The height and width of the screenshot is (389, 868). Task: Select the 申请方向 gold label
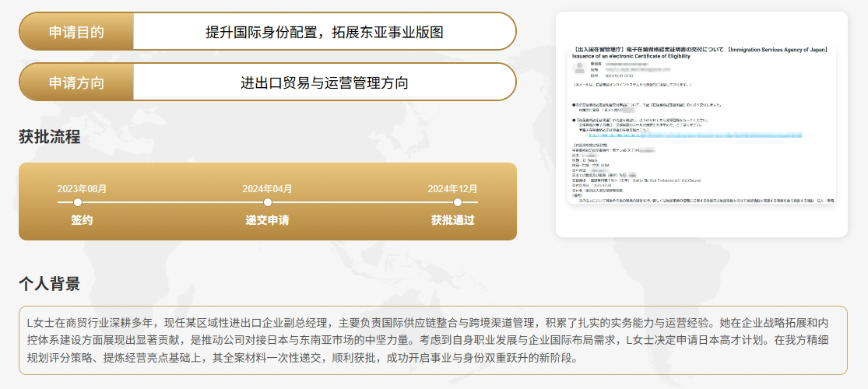[x=76, y=82]
